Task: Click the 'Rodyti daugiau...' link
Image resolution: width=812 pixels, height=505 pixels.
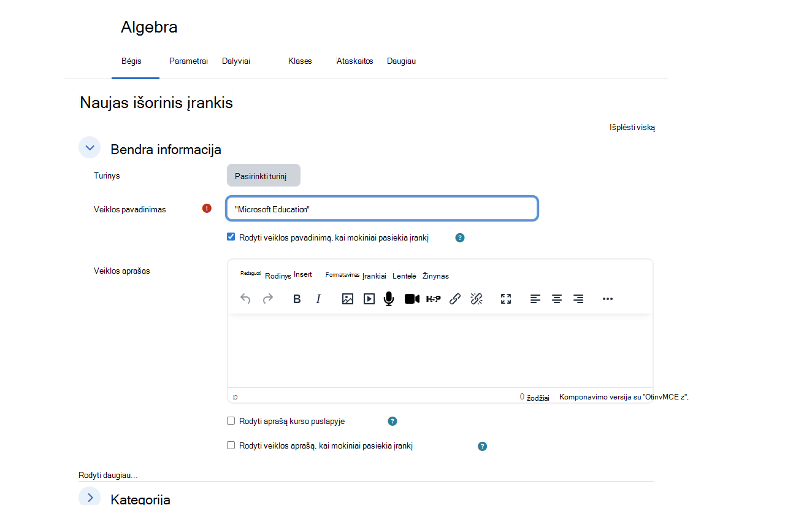Action: (x=108, y=476)
